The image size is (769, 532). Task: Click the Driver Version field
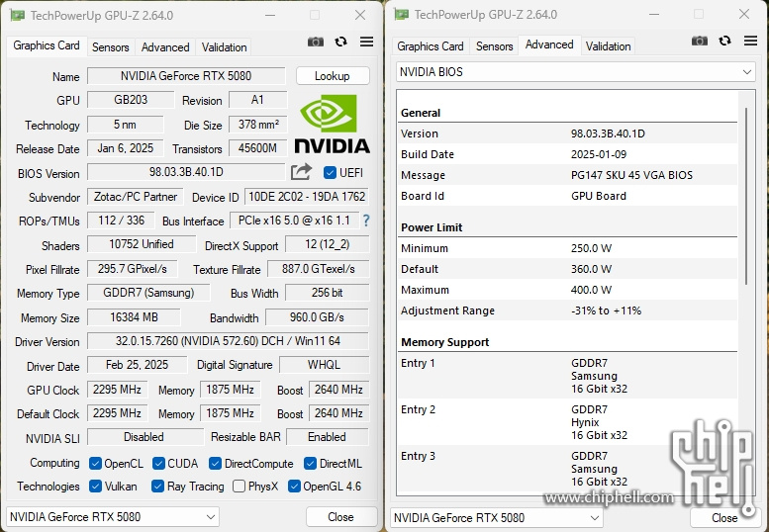(x=228, y=341)
